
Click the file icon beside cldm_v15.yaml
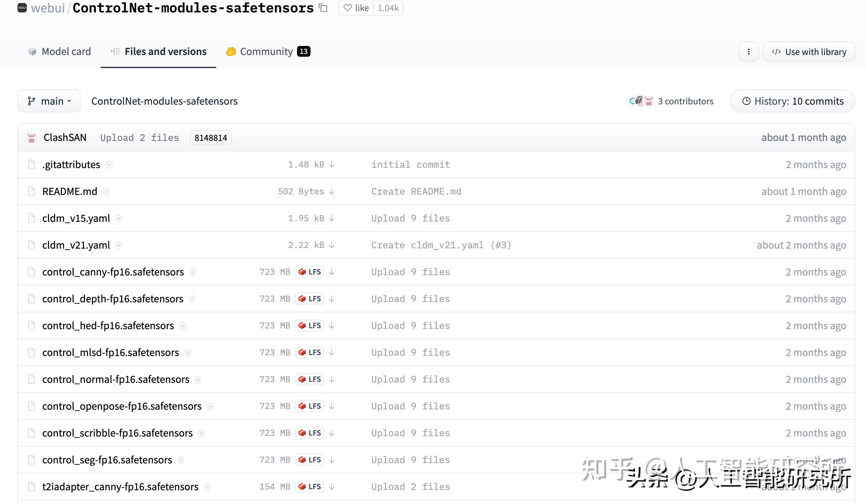click(x=31, y=218)
